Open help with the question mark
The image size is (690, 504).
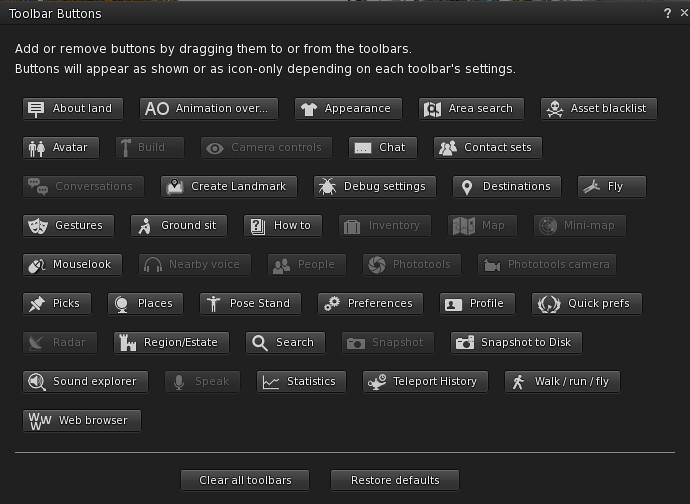(x=667, y=14)
